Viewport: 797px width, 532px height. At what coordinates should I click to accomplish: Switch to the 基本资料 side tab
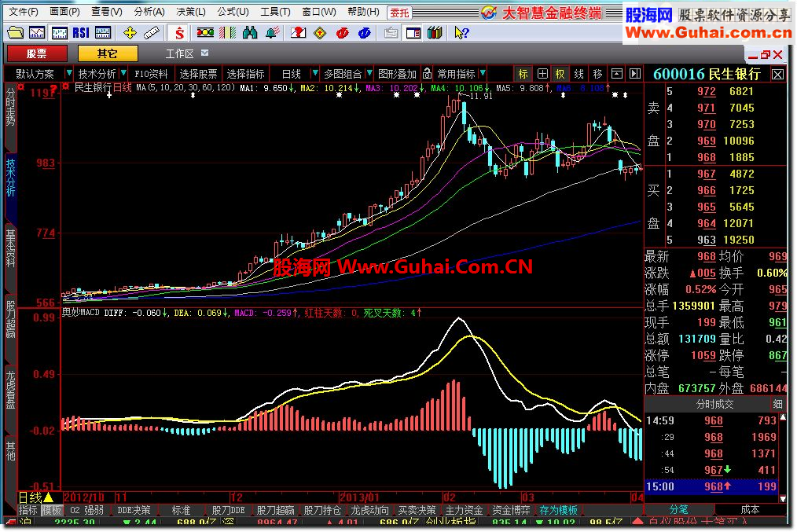click(x=10, y=248)
